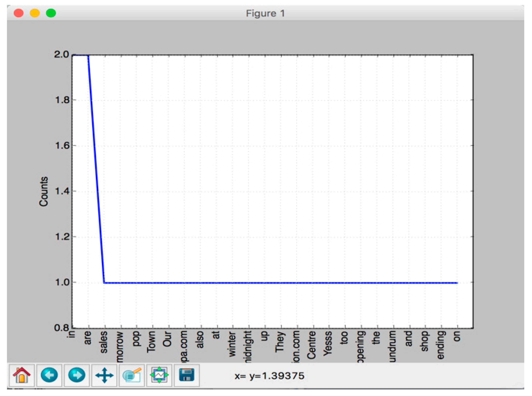Click the 1.4 y-axis tick label
532x396 pixels.
tap(62, 191)
